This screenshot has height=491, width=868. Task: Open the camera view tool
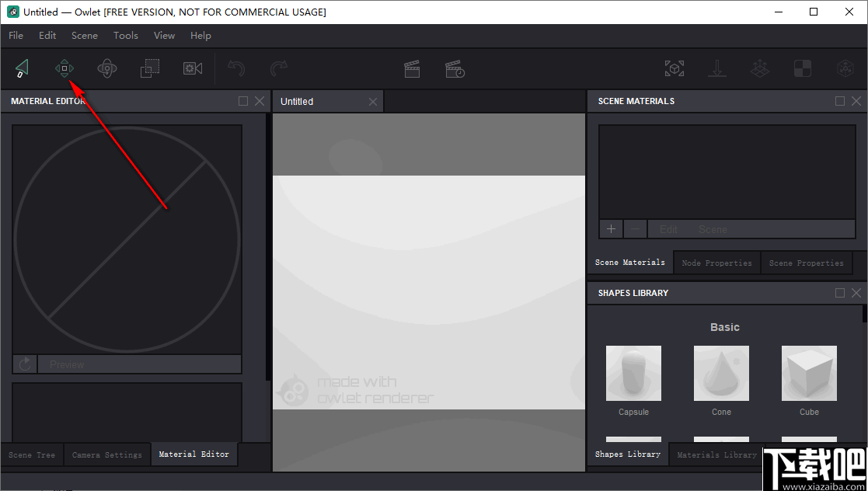coord(192,68)
